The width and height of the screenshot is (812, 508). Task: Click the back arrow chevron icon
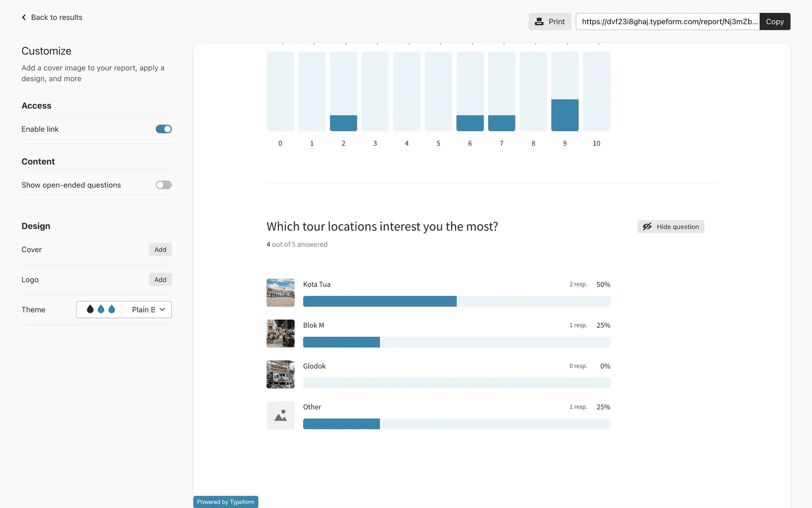(x=24, y=17)
